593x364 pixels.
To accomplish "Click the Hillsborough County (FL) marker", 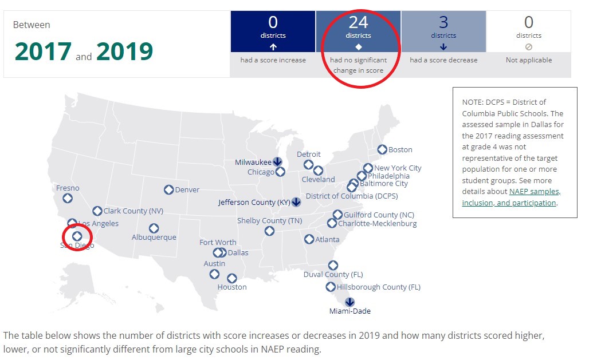I will coord(331,287).
